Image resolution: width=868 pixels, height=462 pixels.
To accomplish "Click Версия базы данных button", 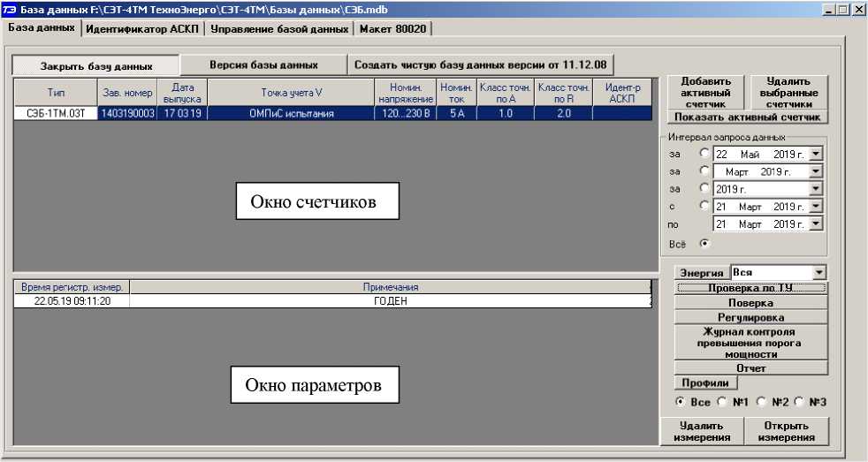I will [x=263, y=65].
